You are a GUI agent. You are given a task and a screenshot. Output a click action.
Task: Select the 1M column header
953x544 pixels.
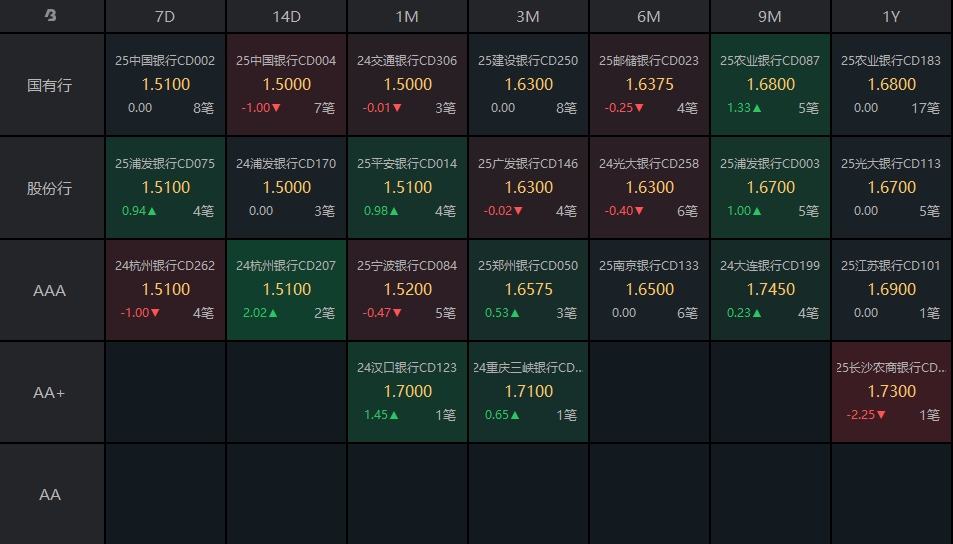(x=407, y=16)
